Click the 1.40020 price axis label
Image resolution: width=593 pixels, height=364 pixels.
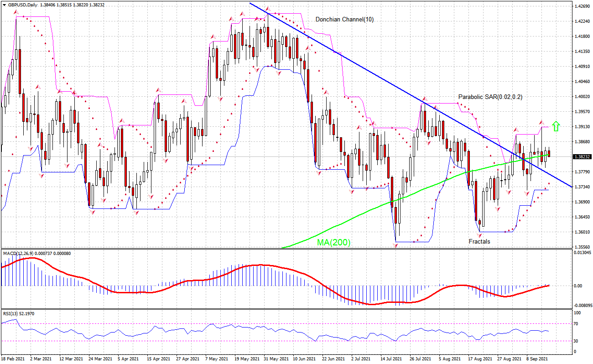click(x=582, y=97)
